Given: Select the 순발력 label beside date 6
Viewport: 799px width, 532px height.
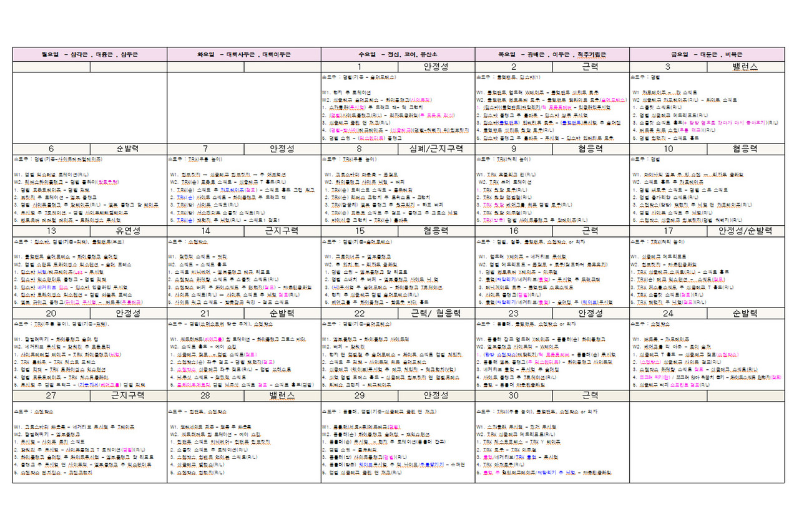Looking at the screenshot, I should [x=129, y=149].
